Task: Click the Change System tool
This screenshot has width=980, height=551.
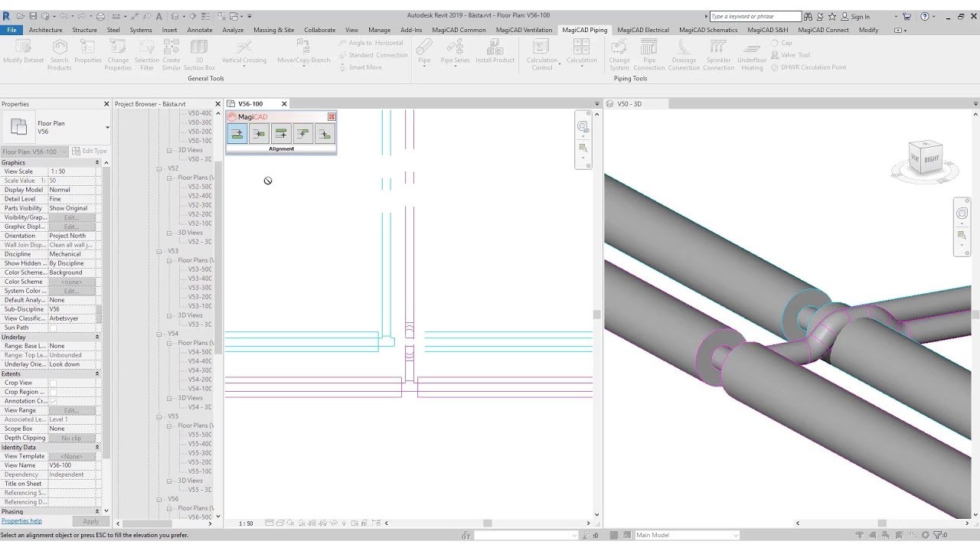Action: (619, 55)
